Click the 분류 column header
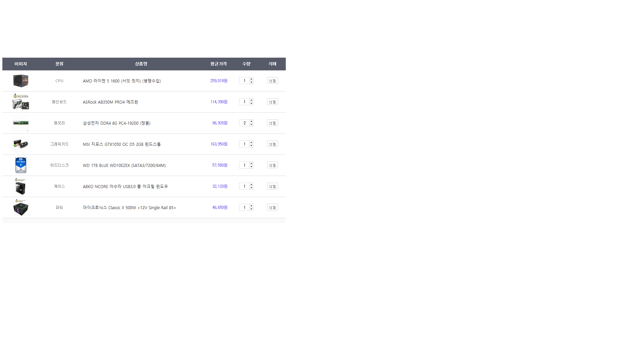The image size is (644, 362). click(59, 64)
